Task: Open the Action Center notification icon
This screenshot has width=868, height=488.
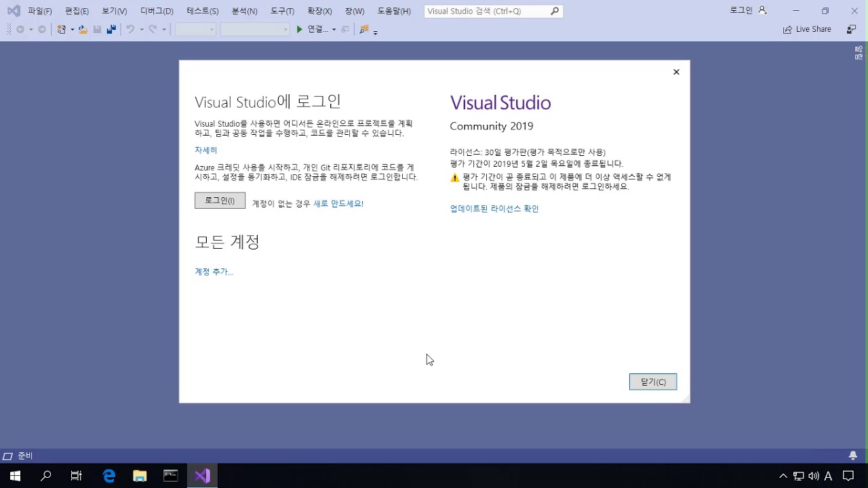Action: [x=848, y=476]
